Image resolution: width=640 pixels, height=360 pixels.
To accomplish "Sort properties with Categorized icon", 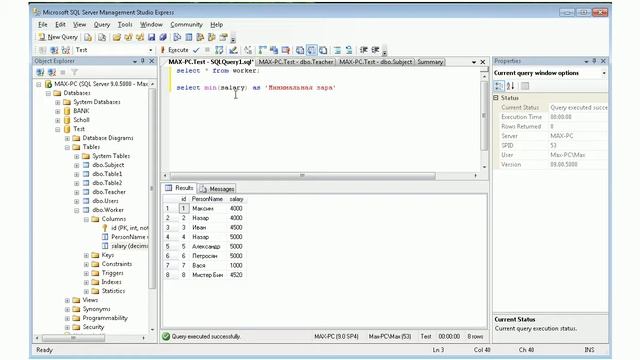I will [499, 86].
